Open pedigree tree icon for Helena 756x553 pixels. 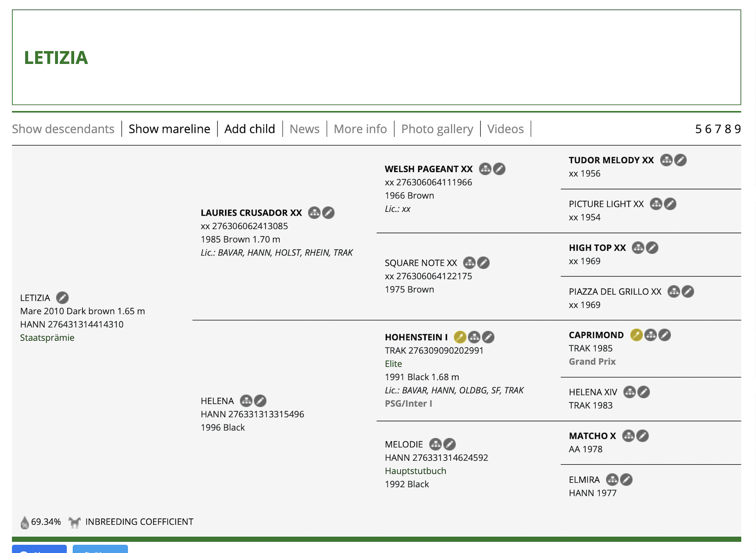tap(246, 401)
